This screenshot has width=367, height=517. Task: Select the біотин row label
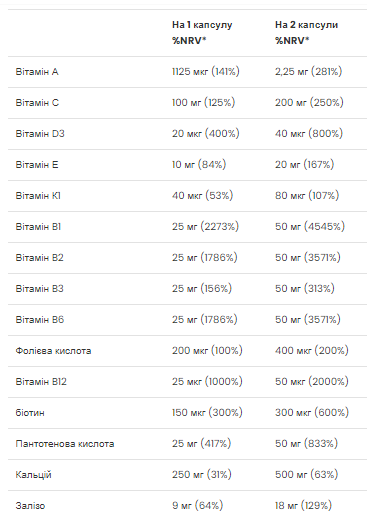coord(30,413)
